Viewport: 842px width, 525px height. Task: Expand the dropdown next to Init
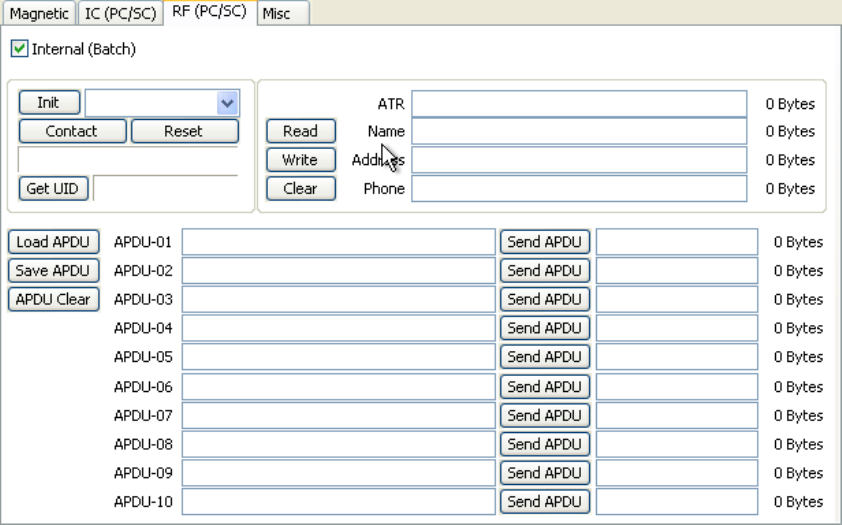click(x=227, y=103)
